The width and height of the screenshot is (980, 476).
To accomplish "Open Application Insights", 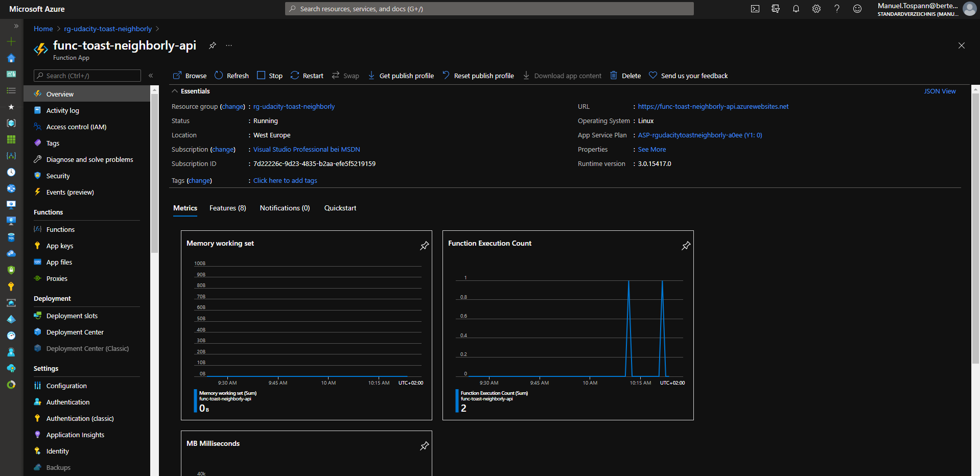I will (87, 435).
